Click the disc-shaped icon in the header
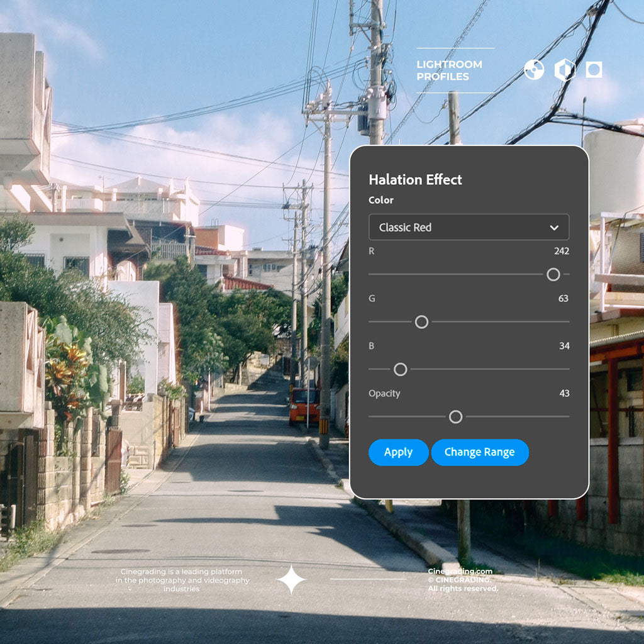The width and height of the screenshot is (644, 644). point(534,70)
